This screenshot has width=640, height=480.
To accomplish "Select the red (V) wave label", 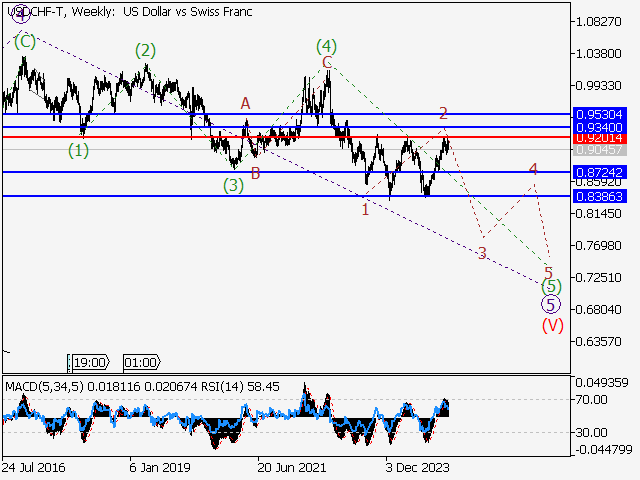I will tap(551, 325).
